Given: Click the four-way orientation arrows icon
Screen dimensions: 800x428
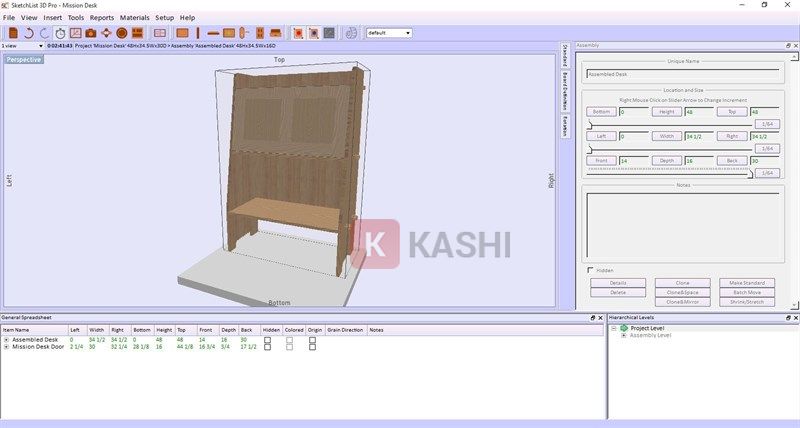Looking at the screenshot, I should click(x=106, y=33).
